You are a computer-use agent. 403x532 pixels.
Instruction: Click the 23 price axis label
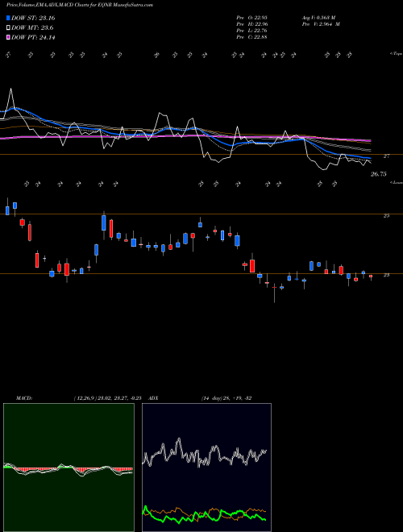coord(386,275)
